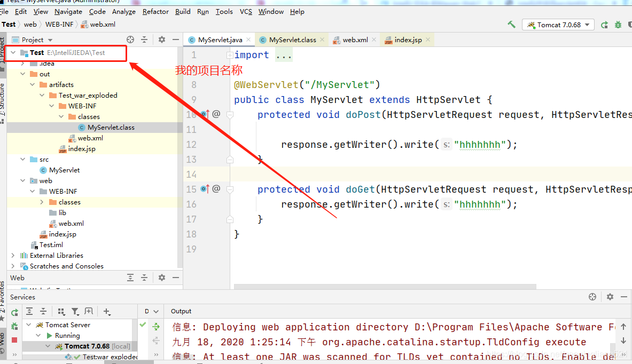632x364 pixels.
Task: Switch to the MyServlet.class editor tab
Action: [293, 40]
